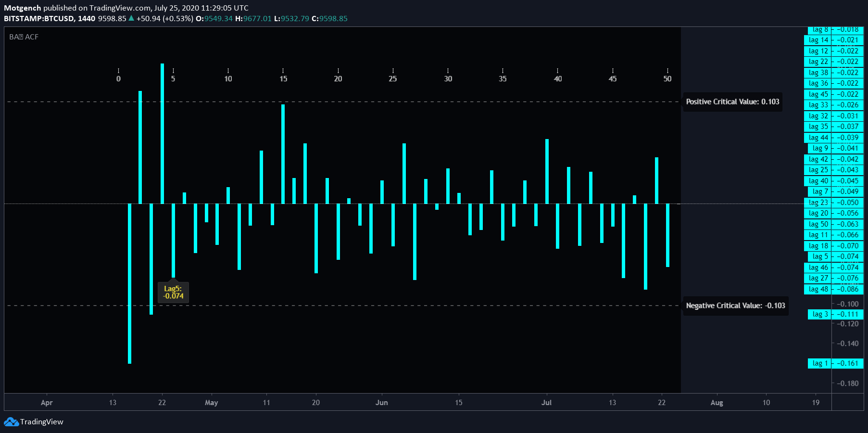868x433 pixels.
Task: Click the Jun label on time axis
Action: 382,403
